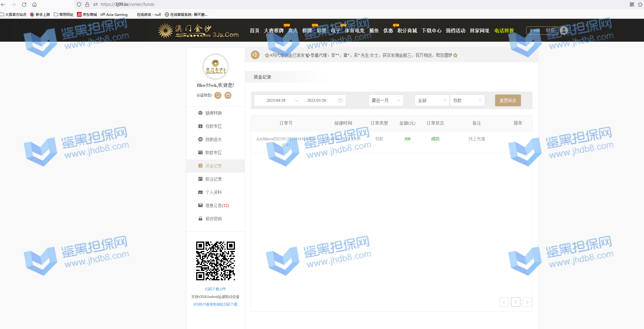Image resolution: width=644 pixels, height=329 pixels.
Task: Click the 重置筛选 button
Action: pyautogui.click(x=508, y=100)
